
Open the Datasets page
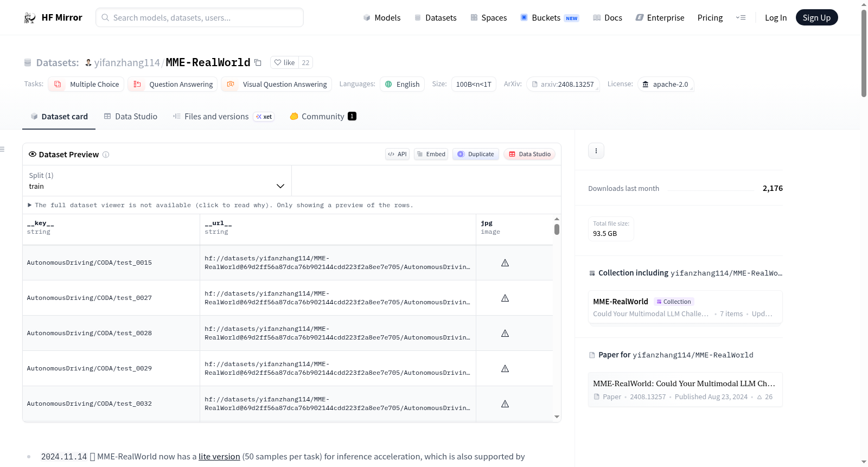[x=435, y=18]
